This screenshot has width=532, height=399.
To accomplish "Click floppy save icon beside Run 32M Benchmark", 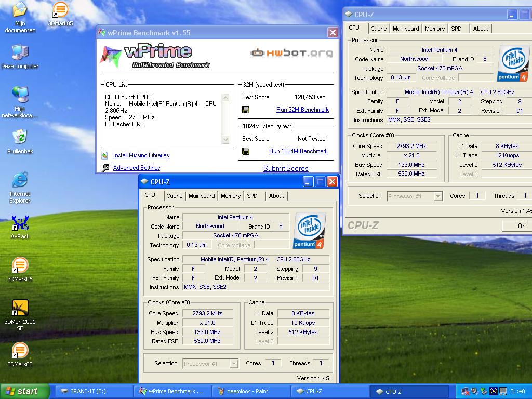I will pyautogui.click(x=246, y=110).
